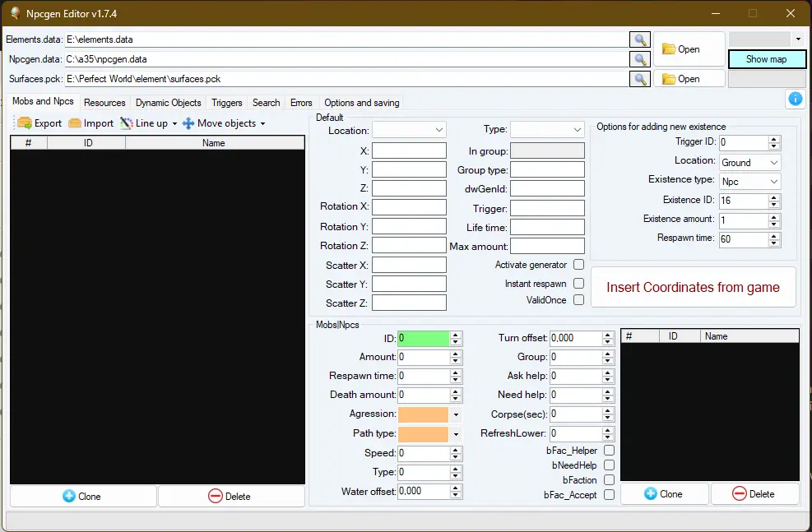Enable the Activate generator checkbox

(x=579, y=265)
